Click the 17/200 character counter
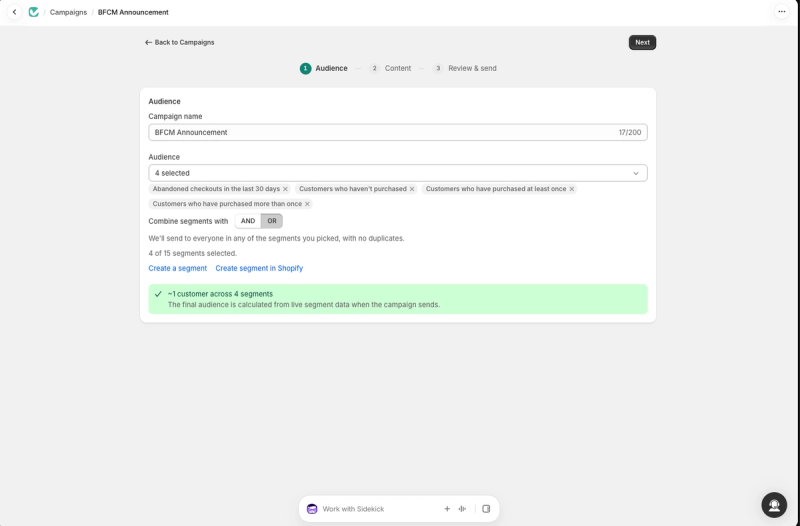This screenshot has height=526, width=800. click(630, 132)
